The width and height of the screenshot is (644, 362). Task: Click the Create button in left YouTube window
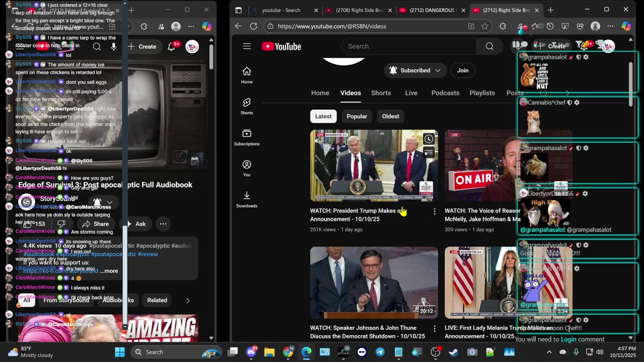coord(142,46)
